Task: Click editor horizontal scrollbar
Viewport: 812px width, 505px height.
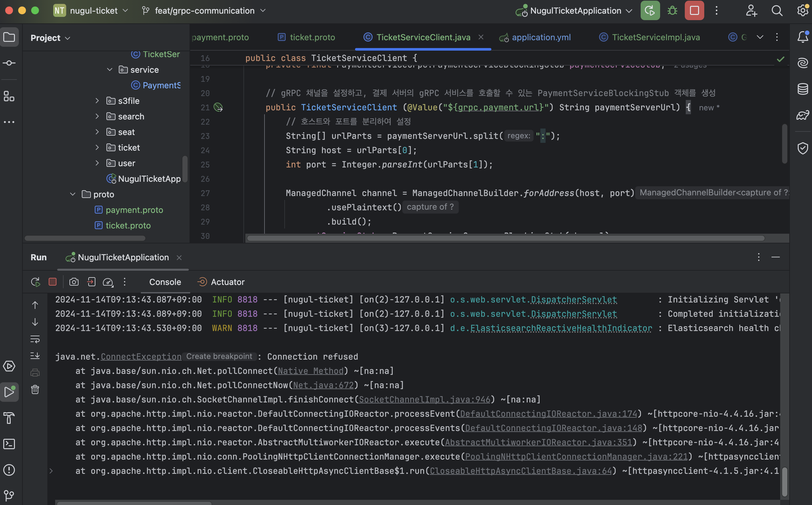Action: pos(506,238)
